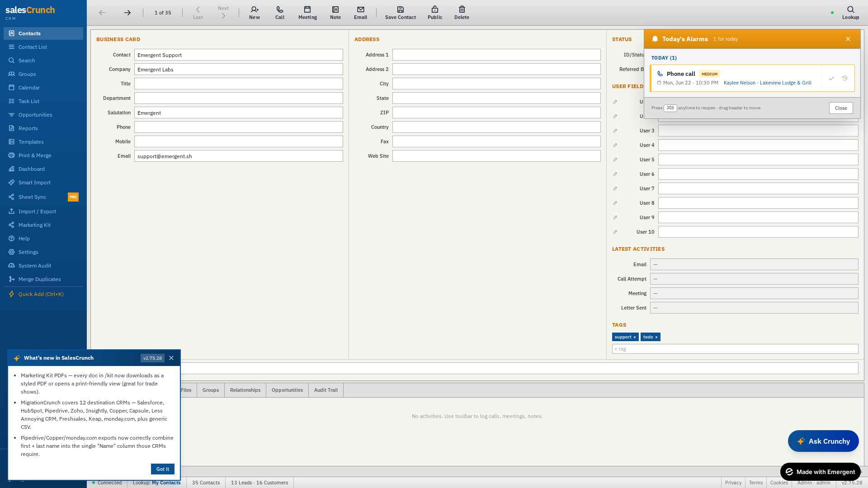Click My Contacts lookup link
The image size is (868, 488).
tap(166, 483)
